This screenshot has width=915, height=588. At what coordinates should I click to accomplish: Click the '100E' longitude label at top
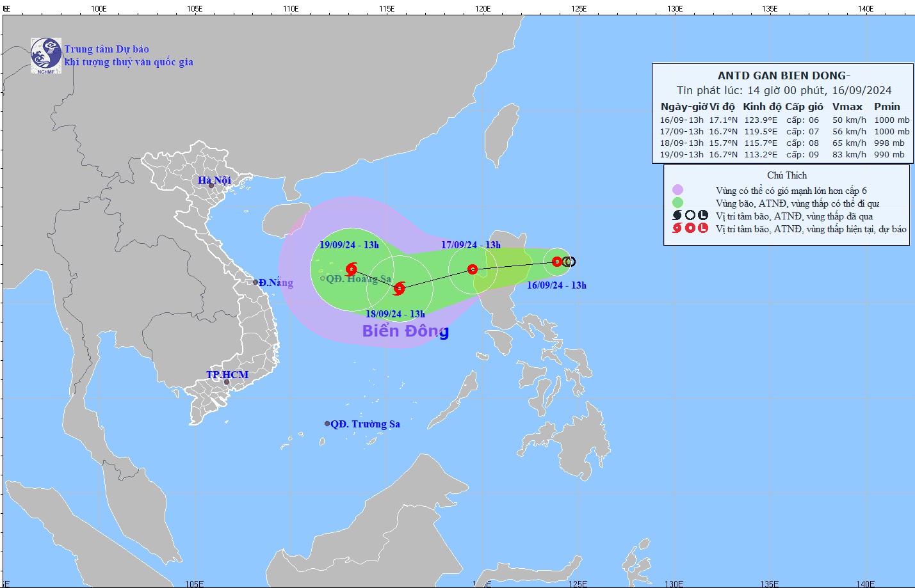point(99,8)
